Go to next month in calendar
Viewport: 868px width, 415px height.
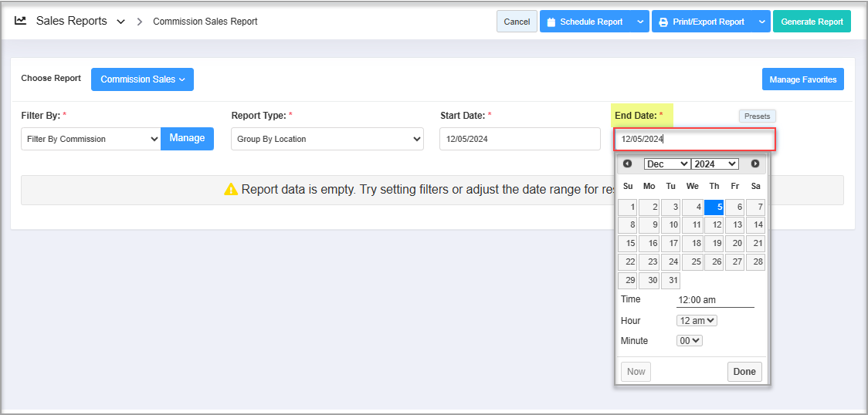pos(754,164)
